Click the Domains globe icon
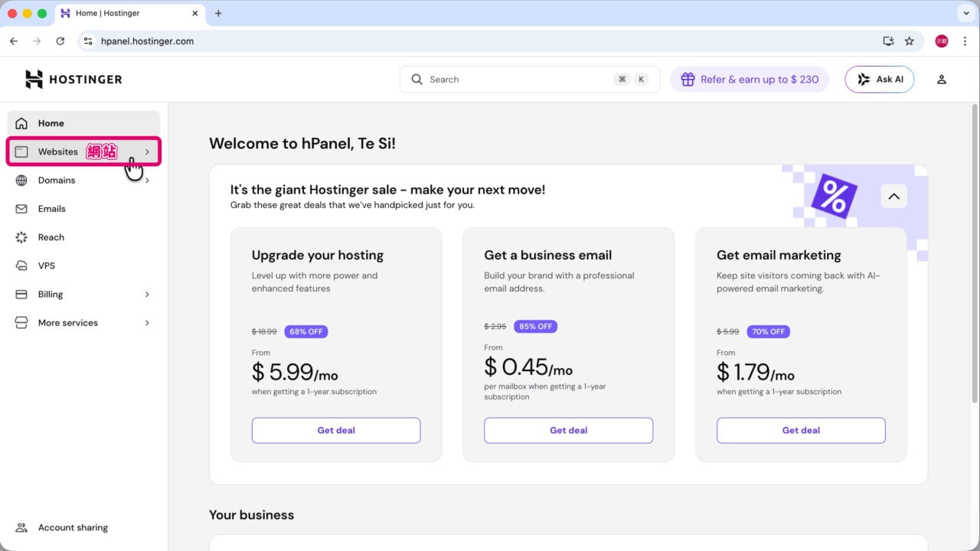 (21, 181)
